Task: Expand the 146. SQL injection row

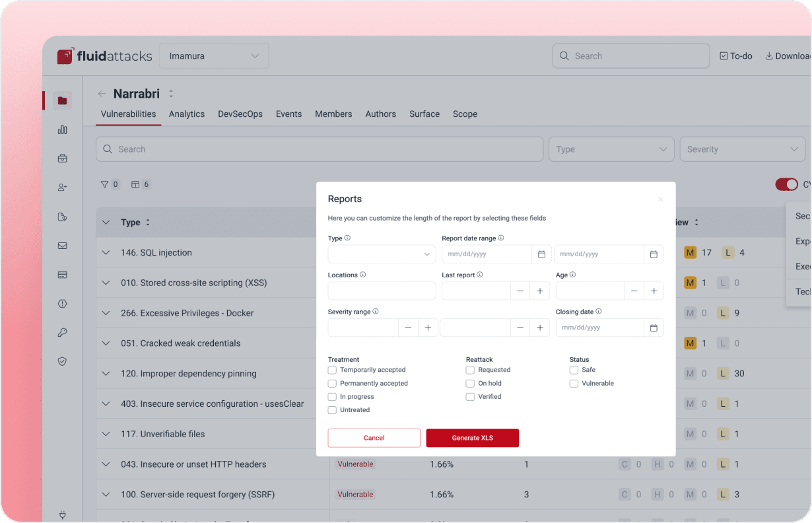Action: click(x=106, y=253)
